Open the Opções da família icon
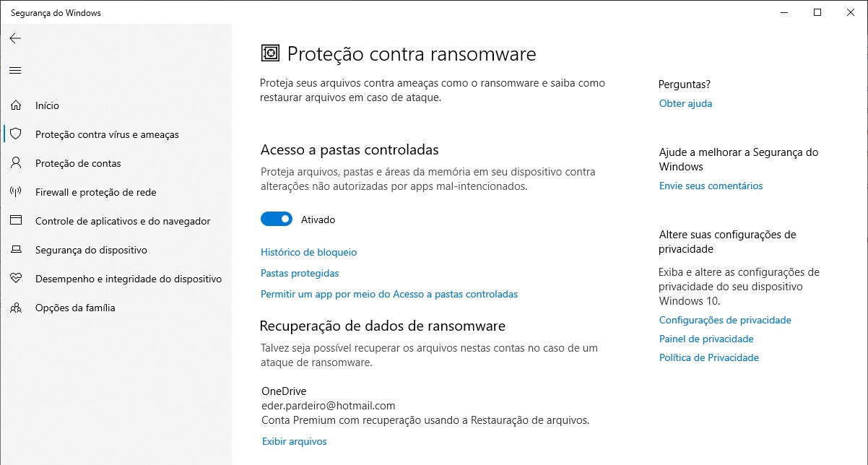The image size is (868, 465). (x=16, y=308)
